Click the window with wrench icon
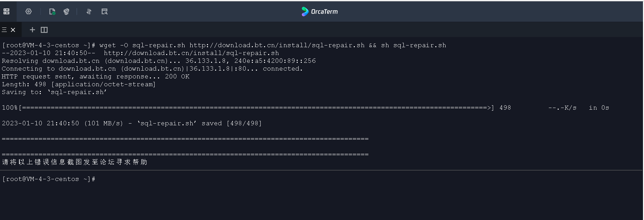This screenshot has width=644, height=220. [104, 12]
